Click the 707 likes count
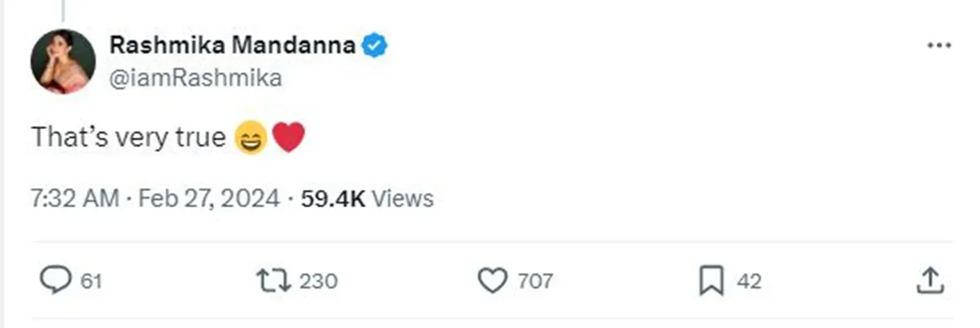 tap(535, 281)
